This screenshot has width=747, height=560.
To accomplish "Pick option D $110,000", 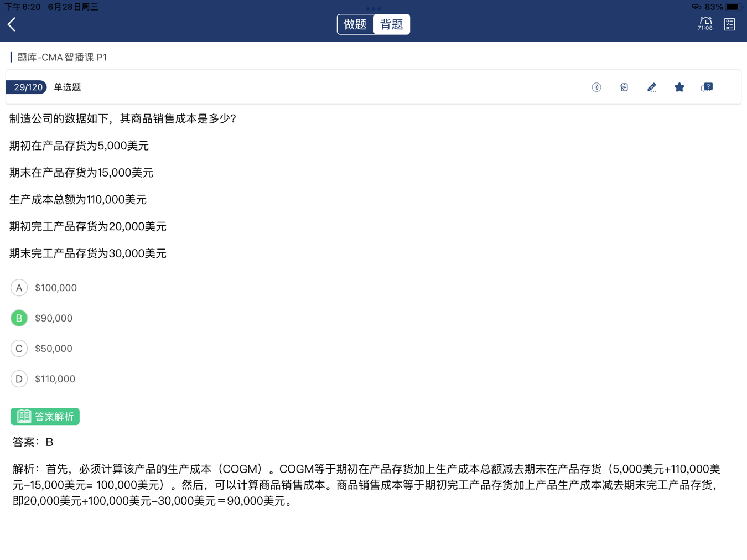I will click(19, 379).
